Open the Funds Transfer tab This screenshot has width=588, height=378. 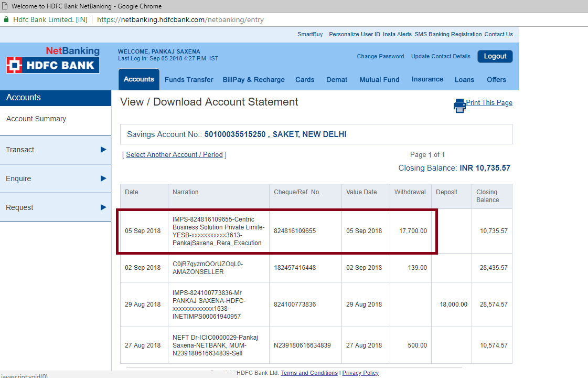point(189,80)
